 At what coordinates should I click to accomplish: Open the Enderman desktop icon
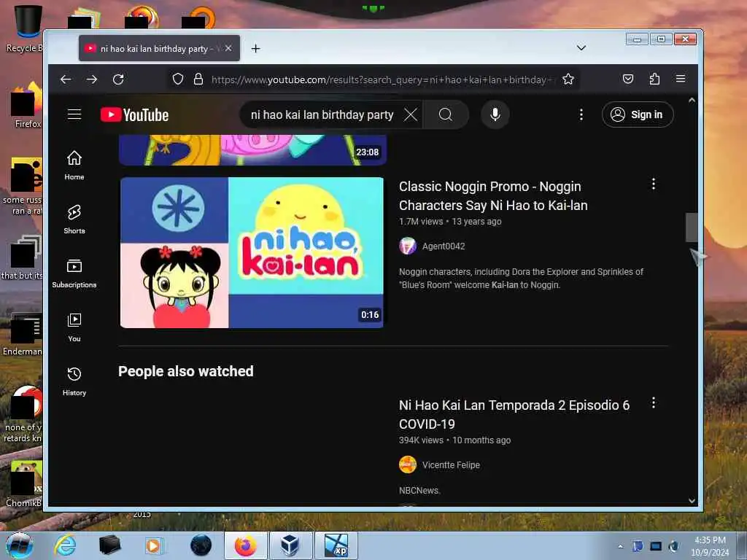(x=23, y=334)
